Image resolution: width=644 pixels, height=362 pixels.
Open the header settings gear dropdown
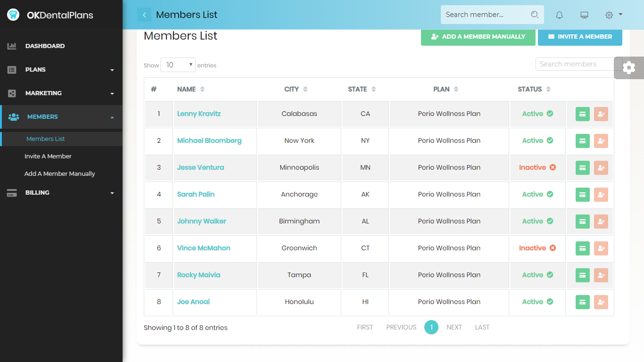(614, 15)
